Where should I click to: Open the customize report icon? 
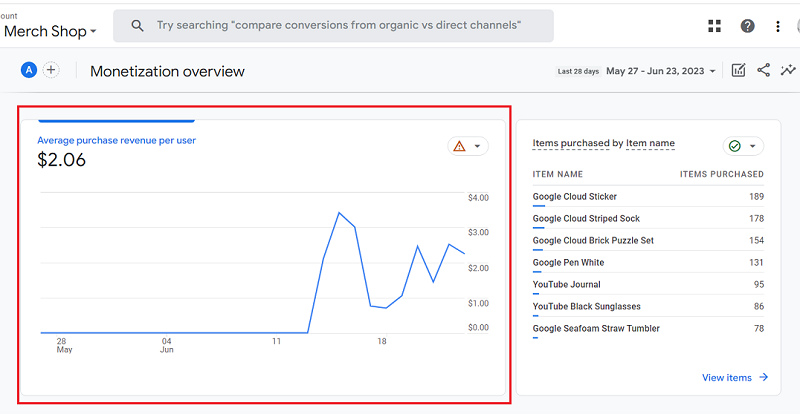[738, 70]
